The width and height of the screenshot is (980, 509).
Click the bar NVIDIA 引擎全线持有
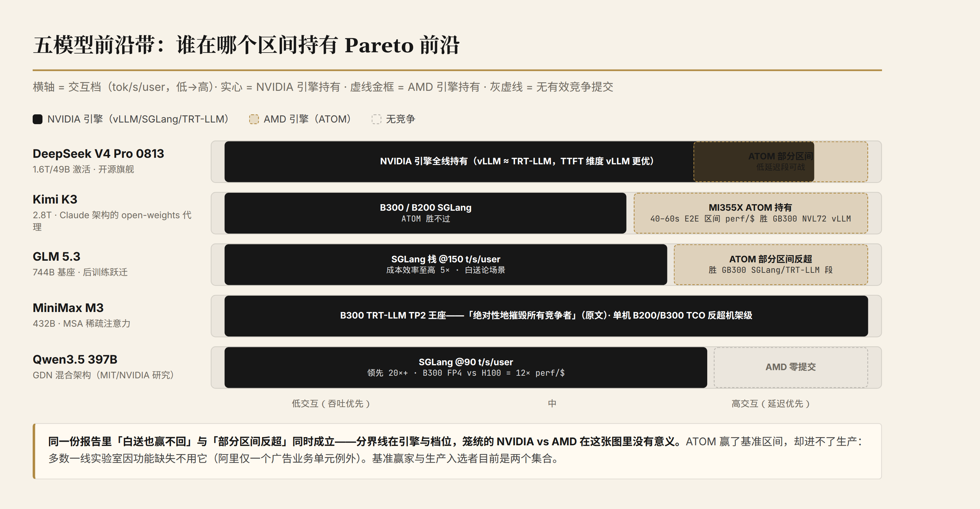coord(519,161)
